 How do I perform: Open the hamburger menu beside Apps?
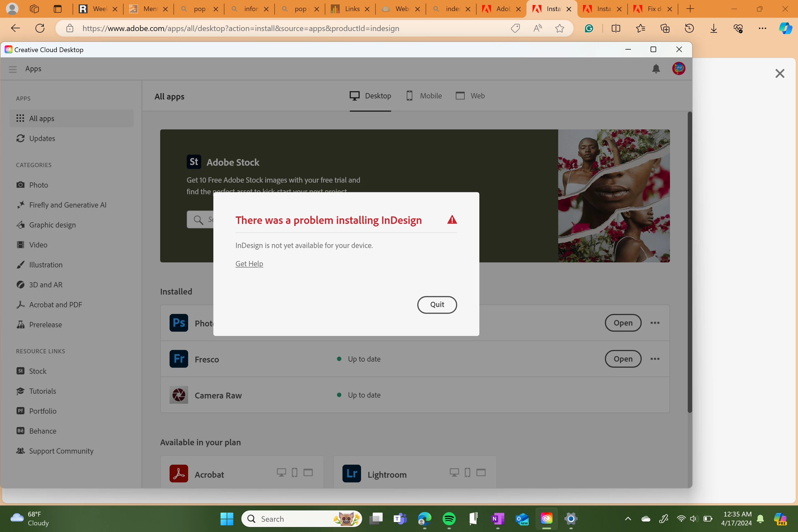[x=12, y=69]
